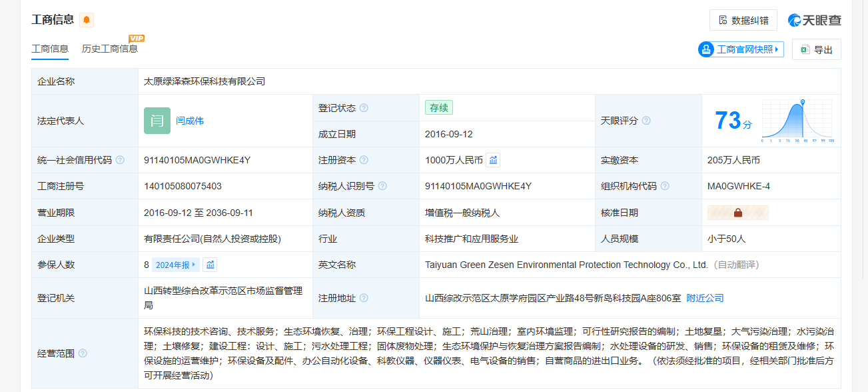The height and width of the screenshot is (392, 868).
Task: Click the locked 核准日期 field
Action: pos(737,213)
